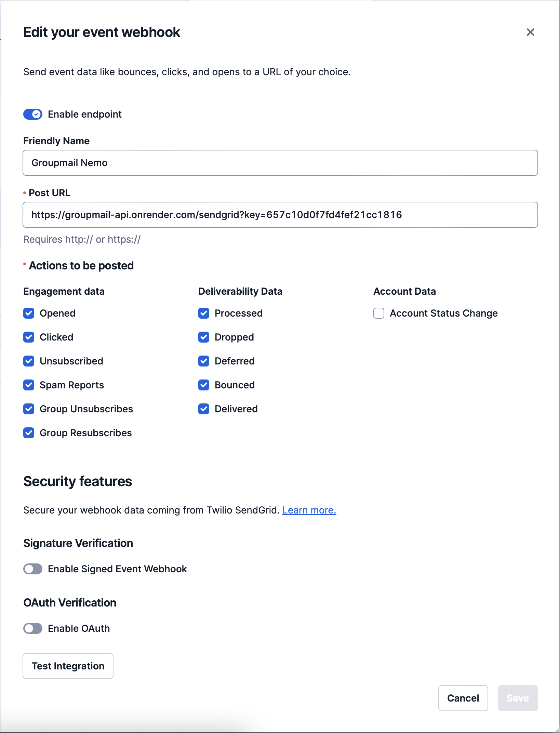Uncheck the Unsubscribed checkbox

tap(29, 361)
